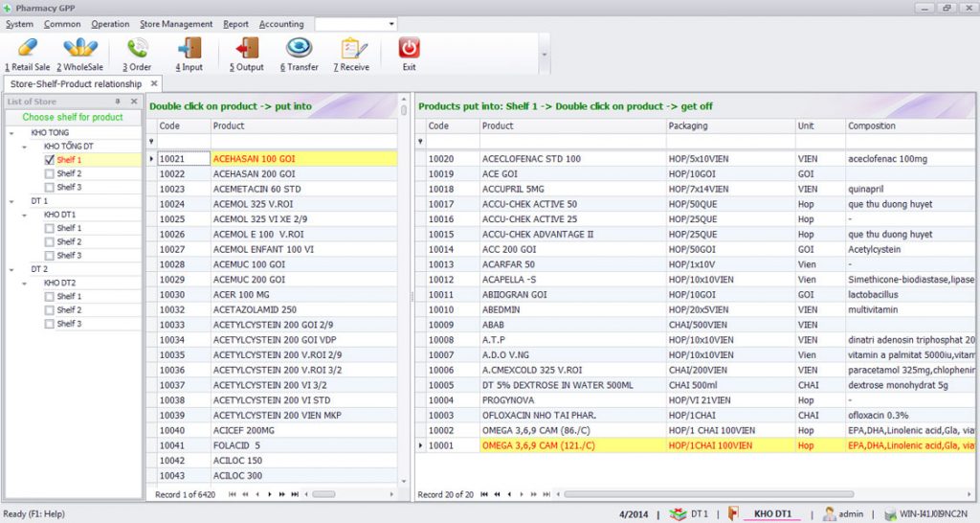
Task: Click Product filter field in left grid
Action: point(303,142)
